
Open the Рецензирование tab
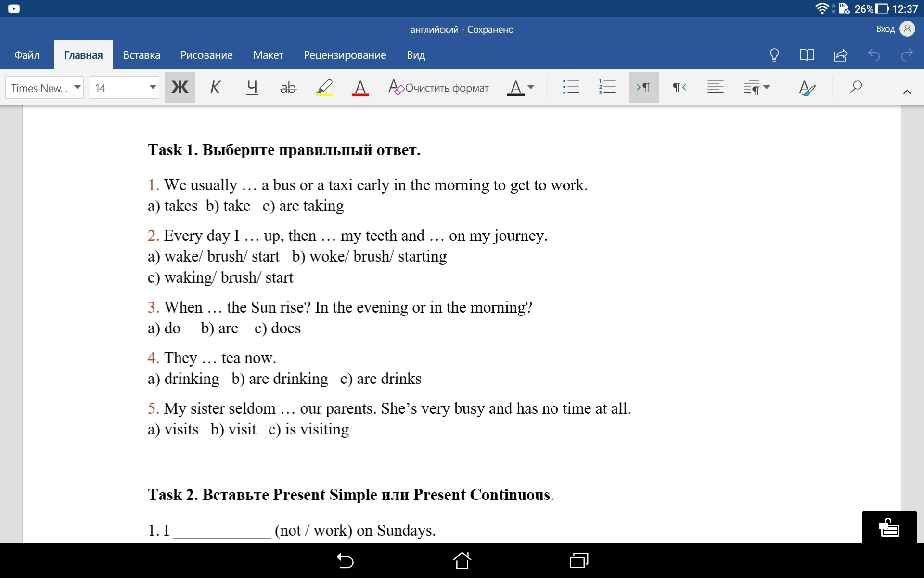tap(345, 55)
